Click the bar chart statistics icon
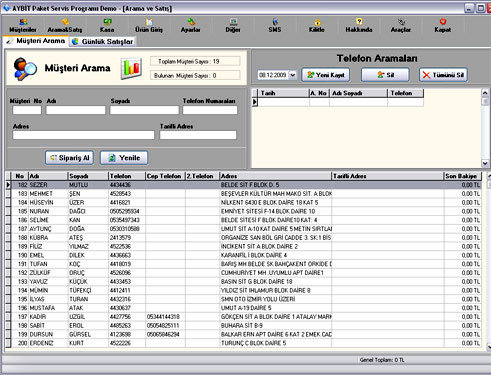This screenshot has width=491, height=375. coord(131,68)
